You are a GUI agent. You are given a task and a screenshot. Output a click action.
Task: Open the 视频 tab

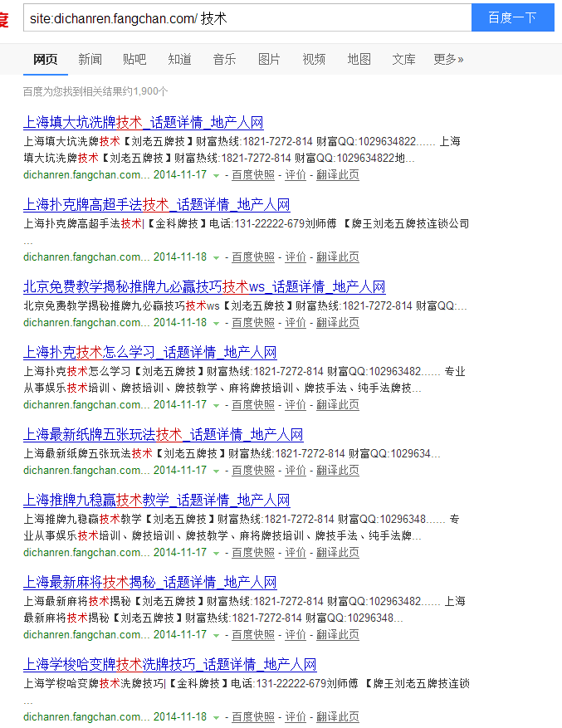tap(314, 60)
